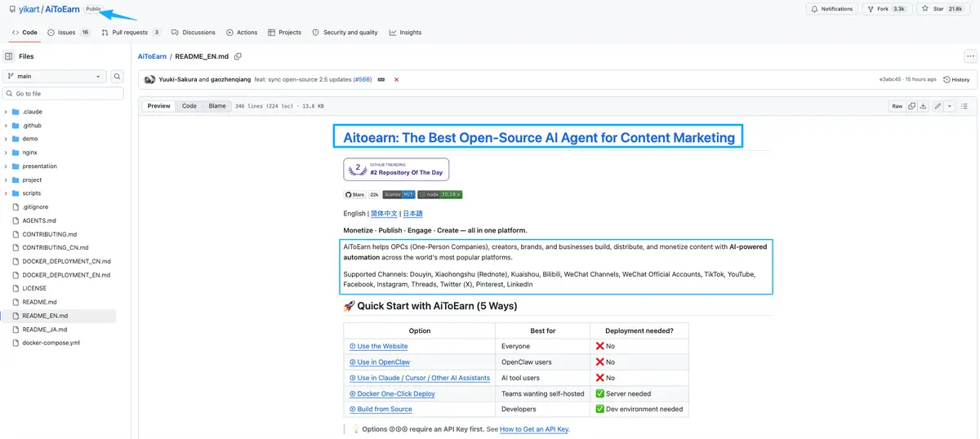Open the Raw file view
This screenshot has height=439, width=980.
click(x=898, y=106)
